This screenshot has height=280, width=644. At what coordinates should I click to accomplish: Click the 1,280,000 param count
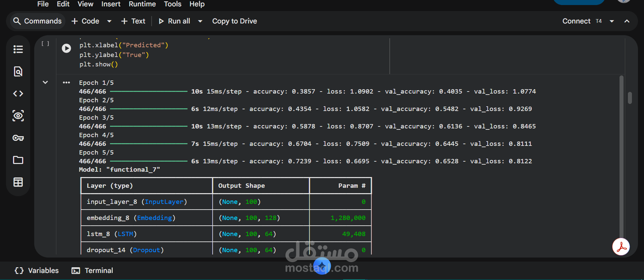(348, 218)
